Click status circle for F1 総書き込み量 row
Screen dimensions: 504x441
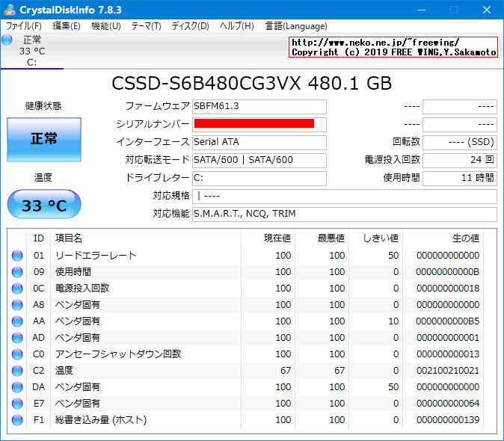[17, 420]
